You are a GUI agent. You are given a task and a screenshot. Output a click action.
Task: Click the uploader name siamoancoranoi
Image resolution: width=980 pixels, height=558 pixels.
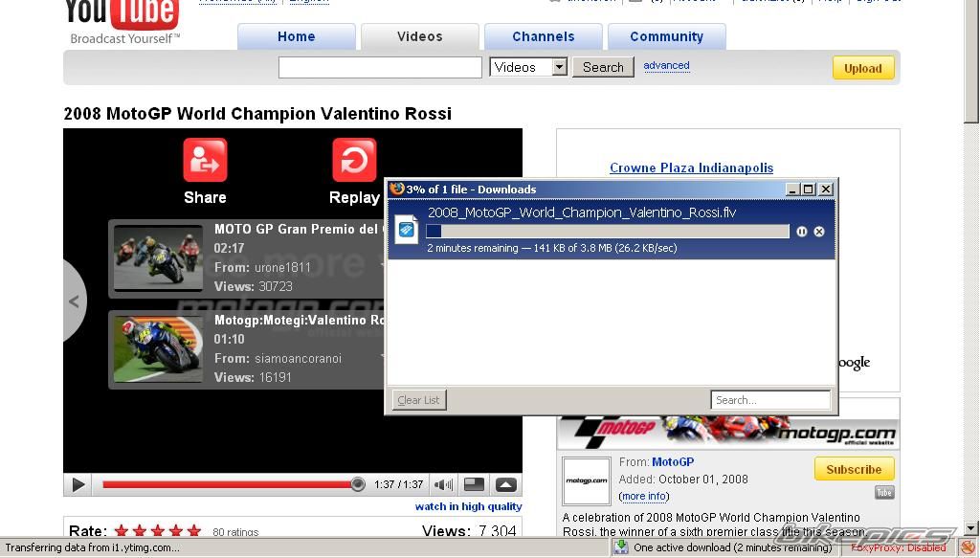coord(299,359)
